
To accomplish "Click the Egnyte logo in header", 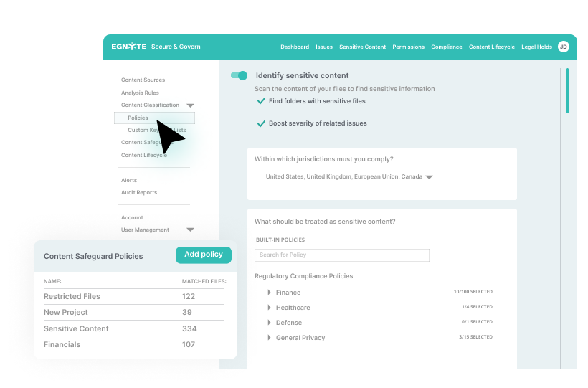I will [129, 47].
